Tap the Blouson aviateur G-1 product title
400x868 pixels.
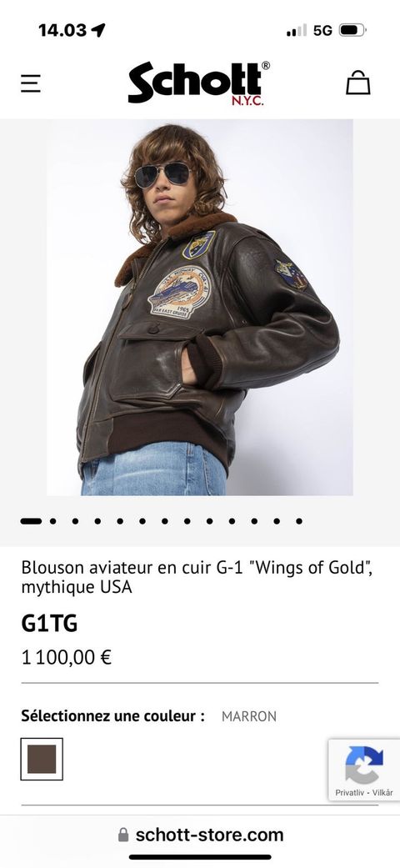coord(197,577)
